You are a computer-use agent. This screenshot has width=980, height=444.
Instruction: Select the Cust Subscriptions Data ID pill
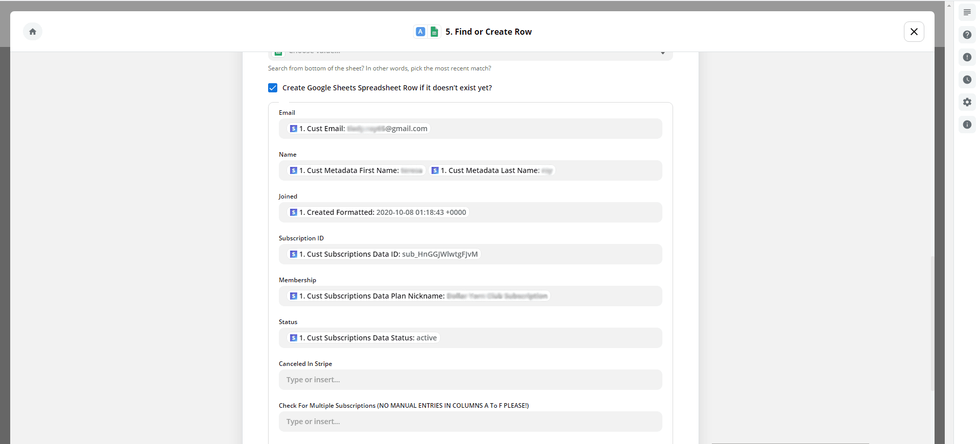click(x=384, y=254)
